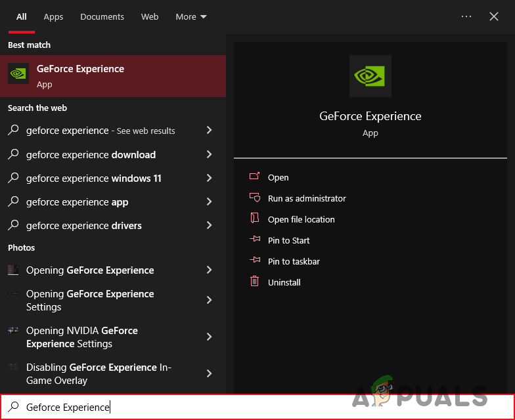Expand 'geforce experience - See web results' arrow
Screen dimensions: 515x420
[209, 130]
